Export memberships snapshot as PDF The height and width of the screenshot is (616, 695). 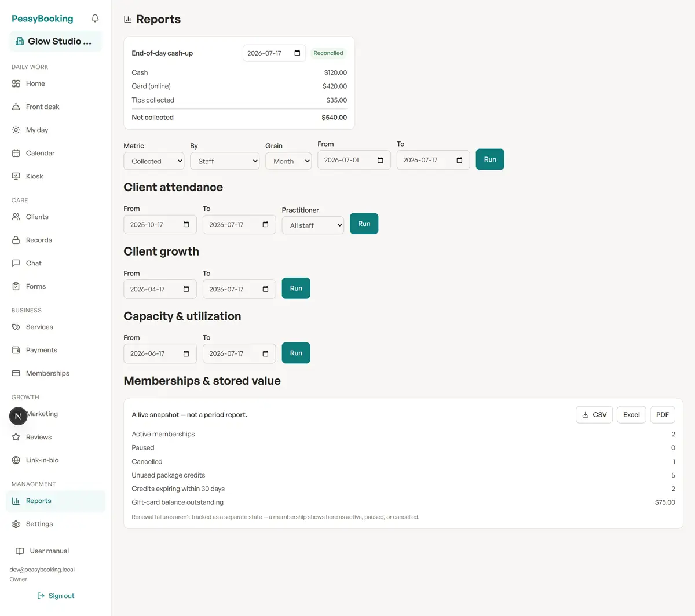(x=663, y=415)
